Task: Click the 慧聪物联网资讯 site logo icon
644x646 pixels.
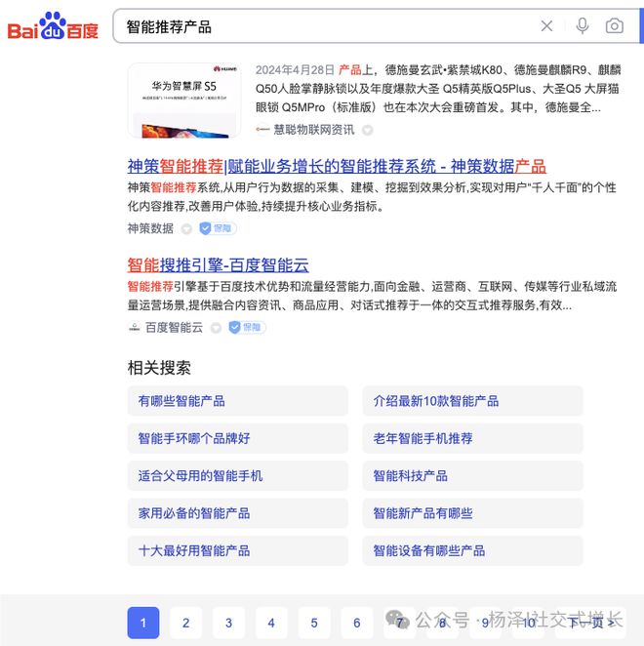Action: click(x=262, y=130)
